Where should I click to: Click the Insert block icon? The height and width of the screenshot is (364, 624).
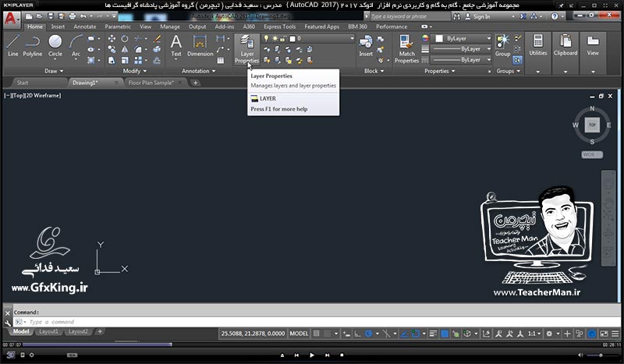[x=366, y=45]
